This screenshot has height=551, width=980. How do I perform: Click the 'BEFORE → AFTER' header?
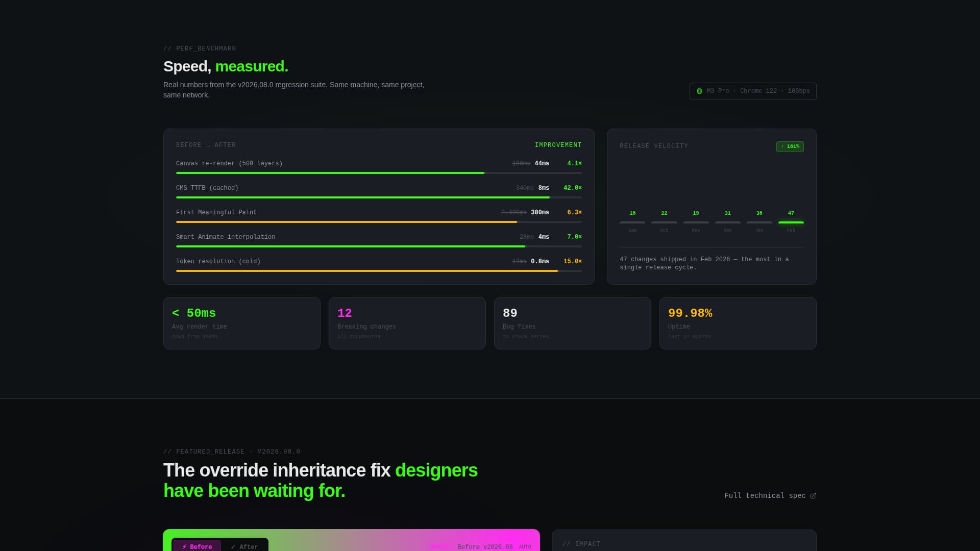[x=206, y=145]
